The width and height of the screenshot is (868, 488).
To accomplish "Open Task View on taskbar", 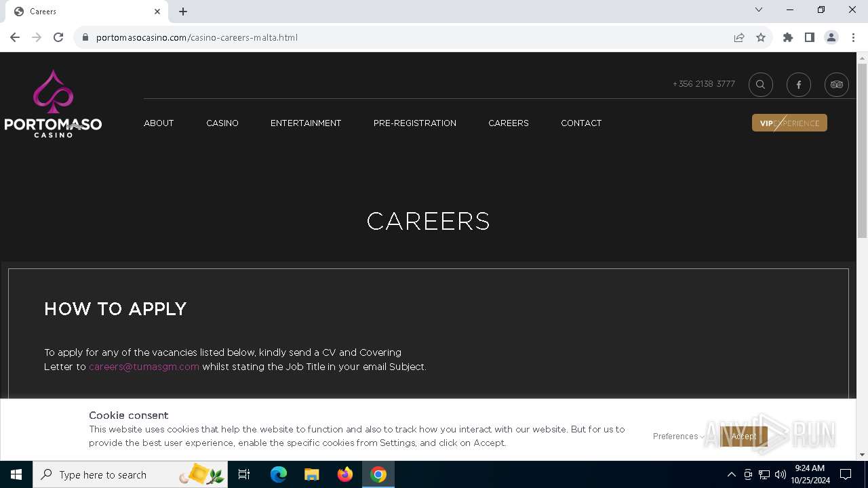I will (244, 474).
